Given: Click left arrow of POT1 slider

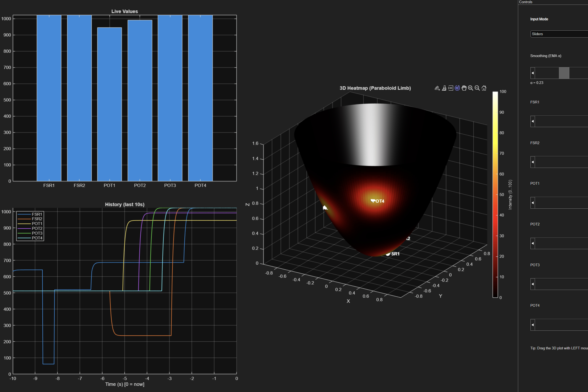Looking at the screenshot, I should [x=533, y=203].
